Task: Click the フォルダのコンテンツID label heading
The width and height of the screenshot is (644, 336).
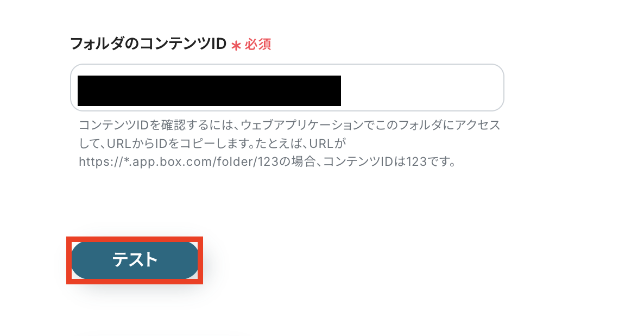Action: (148, 43)
